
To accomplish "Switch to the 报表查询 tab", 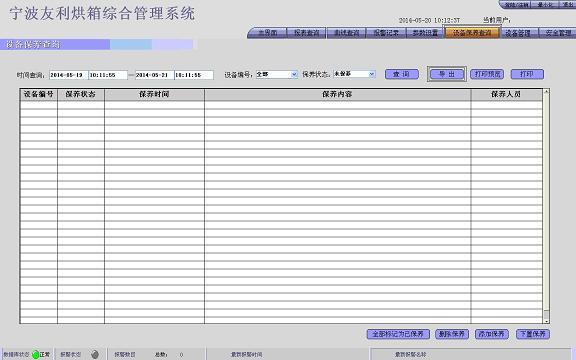I will click(306, 33).
